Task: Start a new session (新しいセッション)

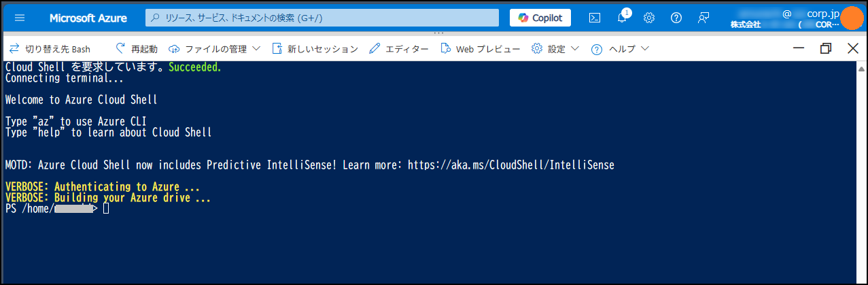Action: (315, 49)
